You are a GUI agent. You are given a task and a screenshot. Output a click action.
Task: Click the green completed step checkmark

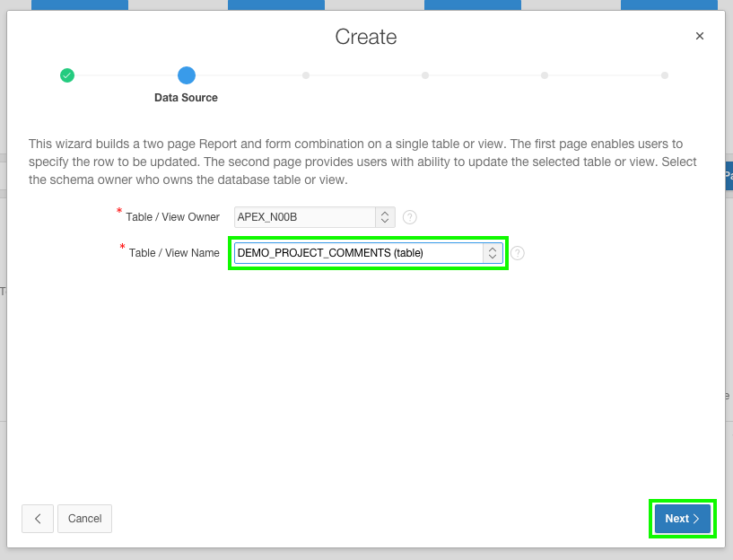click(x=67, y=75)
